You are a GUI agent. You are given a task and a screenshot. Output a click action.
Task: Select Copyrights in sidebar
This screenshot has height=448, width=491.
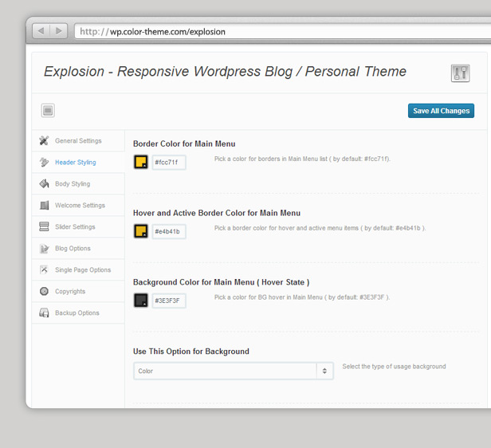click(78, 292)
